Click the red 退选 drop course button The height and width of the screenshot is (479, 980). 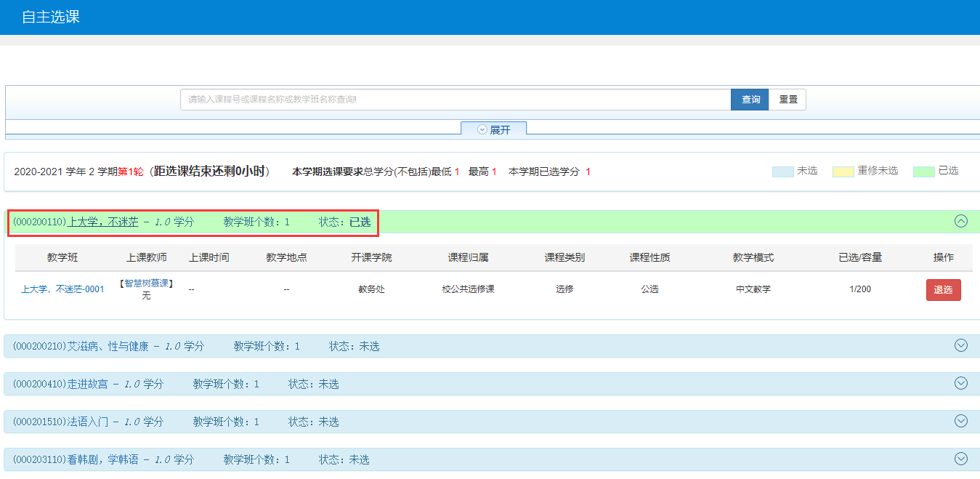click(943, 289)
